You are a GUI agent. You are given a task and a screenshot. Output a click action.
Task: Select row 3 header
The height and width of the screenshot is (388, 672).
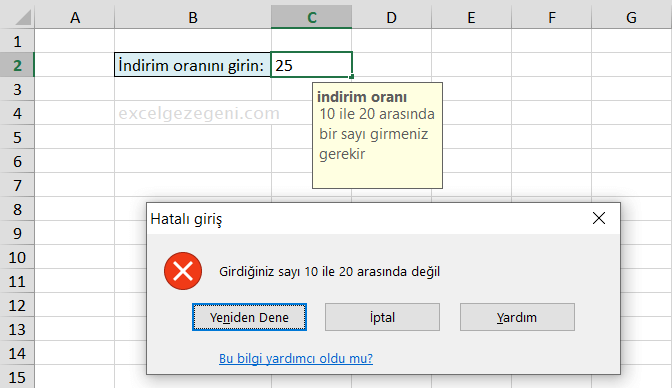(17, 89)
